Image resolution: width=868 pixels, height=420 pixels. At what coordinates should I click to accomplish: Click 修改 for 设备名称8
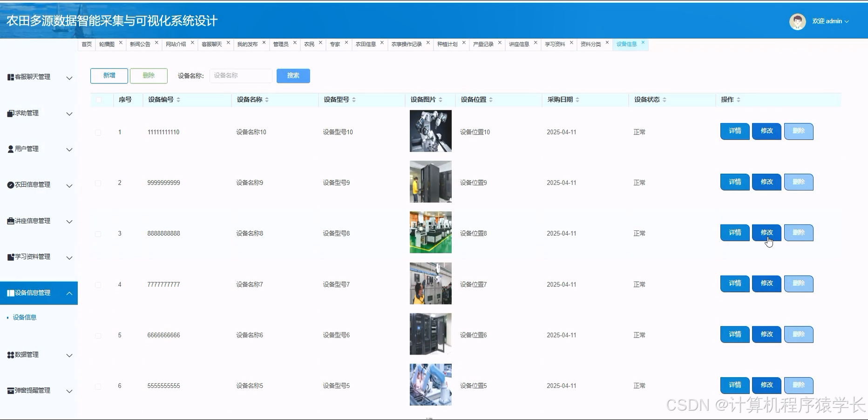point(766,233)
